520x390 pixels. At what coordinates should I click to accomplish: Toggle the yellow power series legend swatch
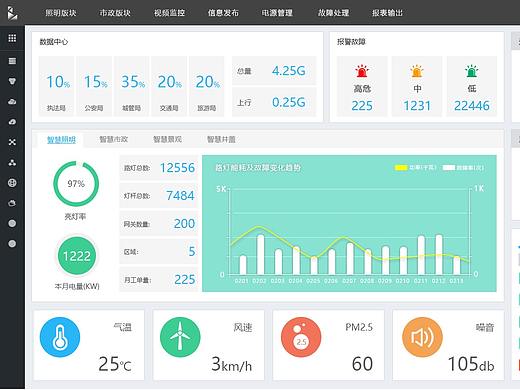tap(401, 167)
